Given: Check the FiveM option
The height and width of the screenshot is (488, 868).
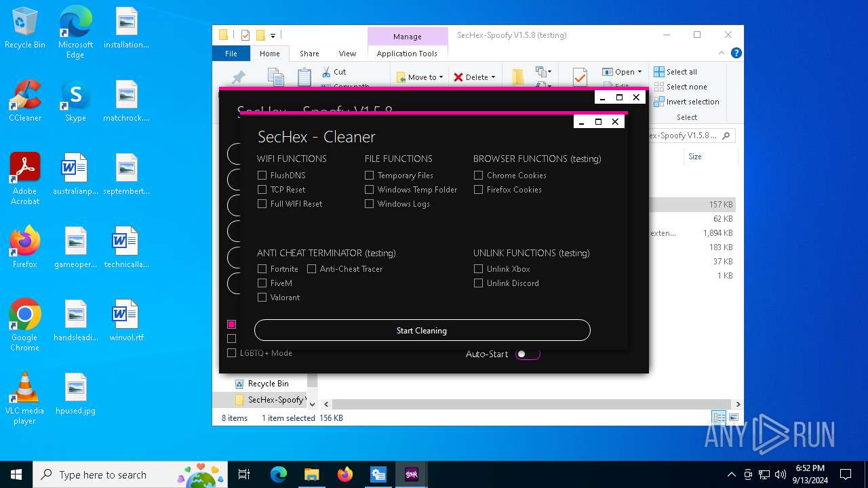Looking at the screenshot, I should (x=262, y=283).
